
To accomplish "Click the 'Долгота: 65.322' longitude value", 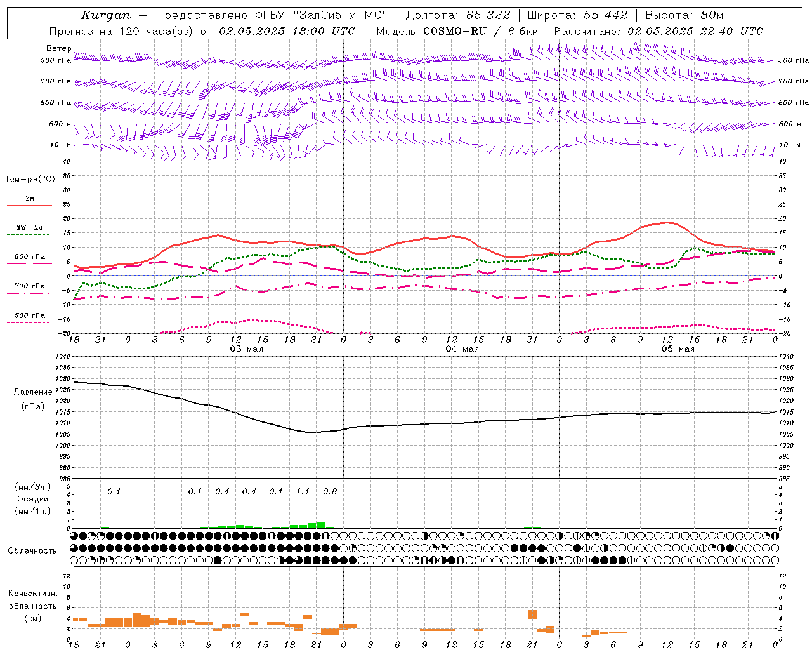I will click(x=457, y=15).
